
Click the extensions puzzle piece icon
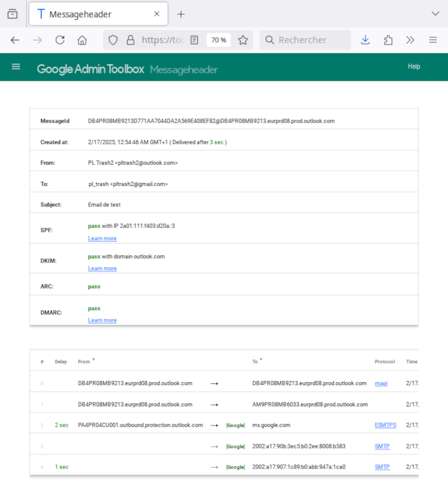point(388,40)
